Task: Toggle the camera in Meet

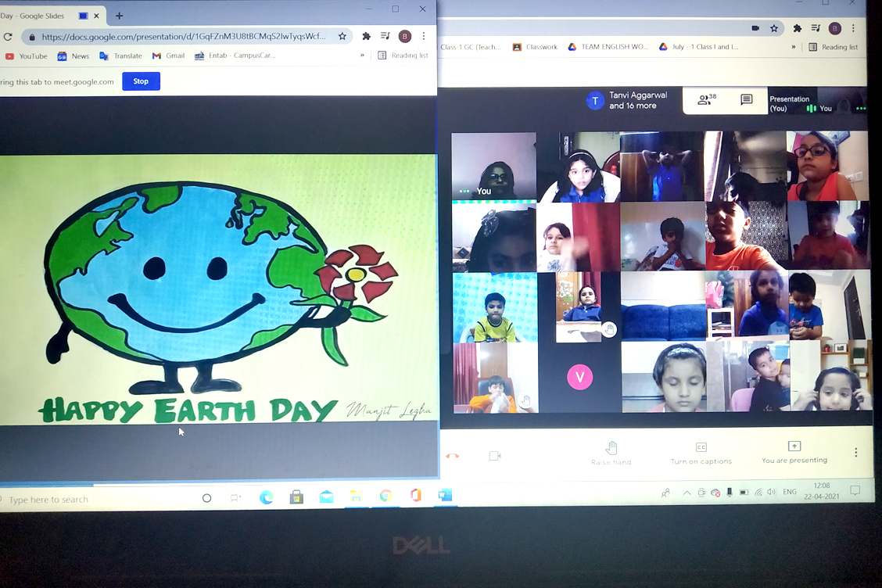Action: tap(494, 456)
